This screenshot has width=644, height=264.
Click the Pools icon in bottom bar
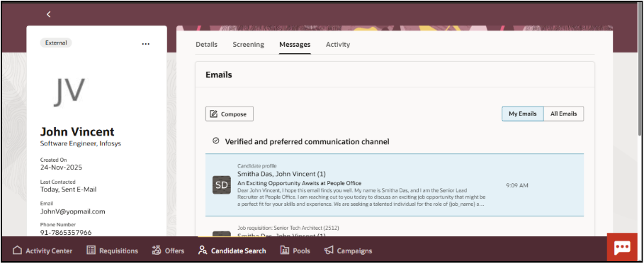point(285,251)
